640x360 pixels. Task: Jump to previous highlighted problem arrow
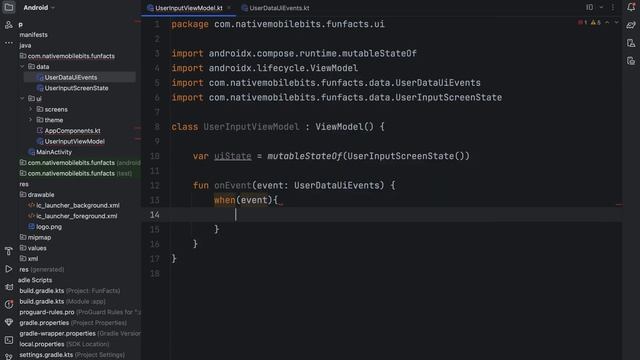[607, 22]
